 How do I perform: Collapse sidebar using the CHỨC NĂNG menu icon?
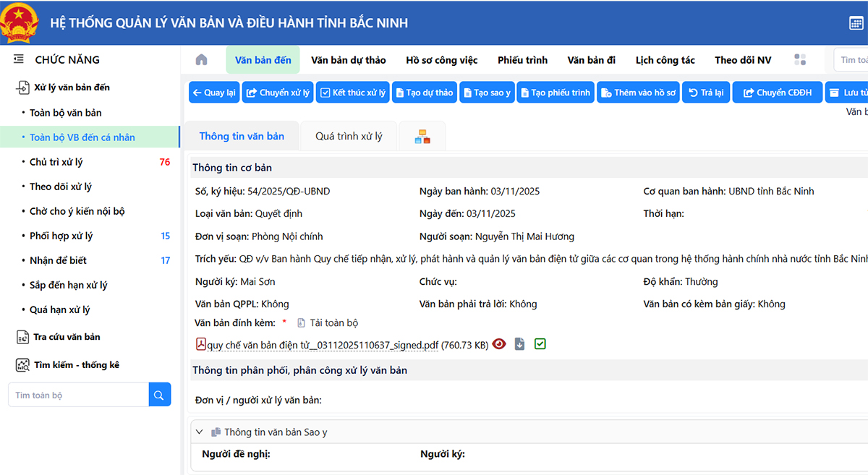[x=19, y=60]
